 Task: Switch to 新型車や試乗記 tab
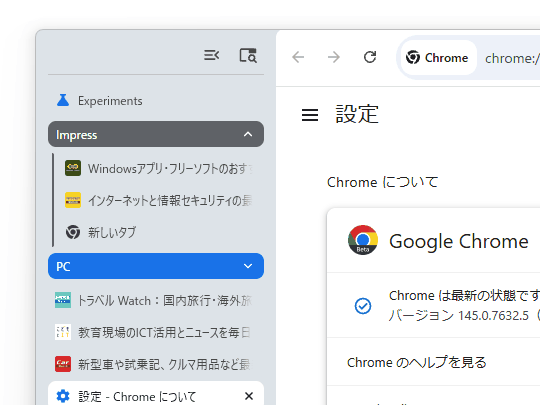coord(156,364)
